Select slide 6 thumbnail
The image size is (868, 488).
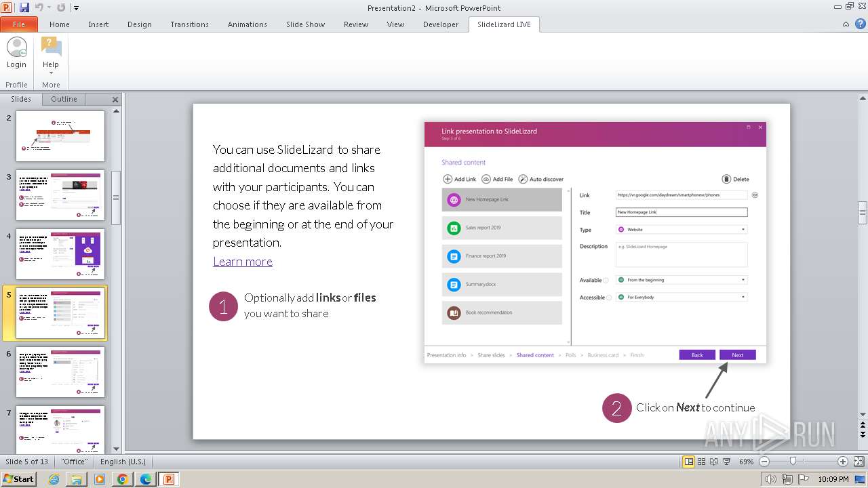pos(60,372)
